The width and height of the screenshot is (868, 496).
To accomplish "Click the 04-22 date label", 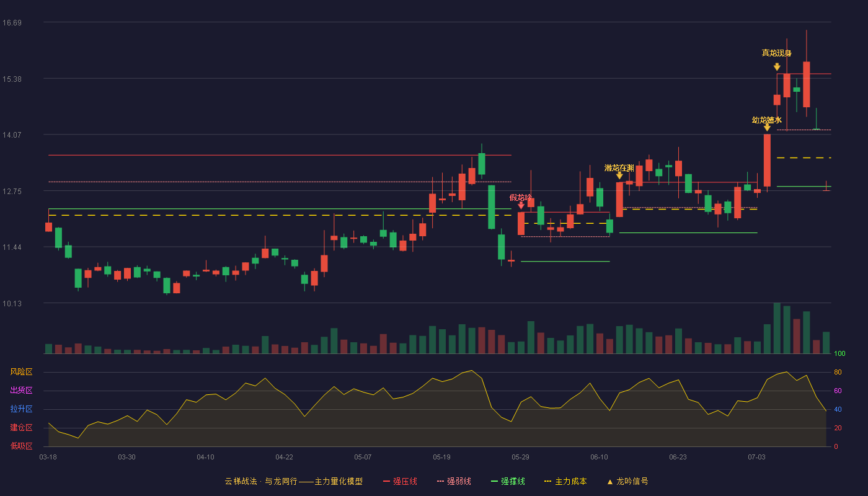I will point(284,457).
